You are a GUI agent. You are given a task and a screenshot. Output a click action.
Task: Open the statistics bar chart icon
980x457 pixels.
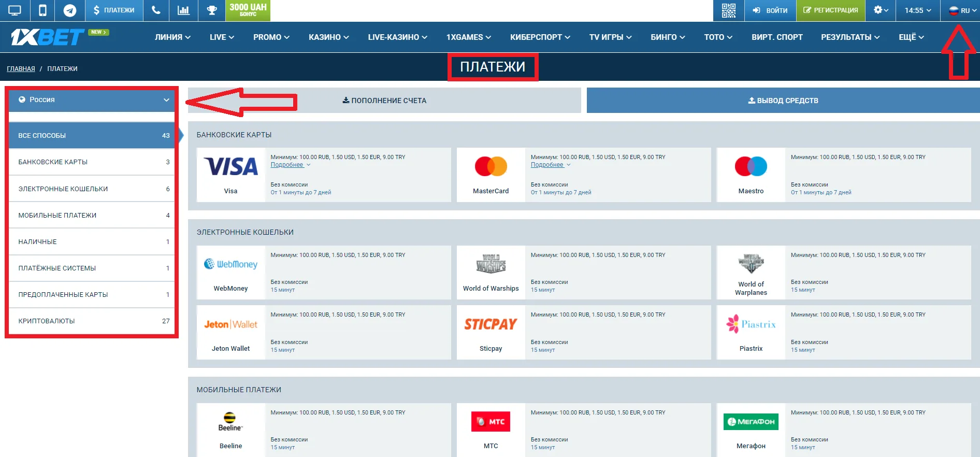(183, 10)
